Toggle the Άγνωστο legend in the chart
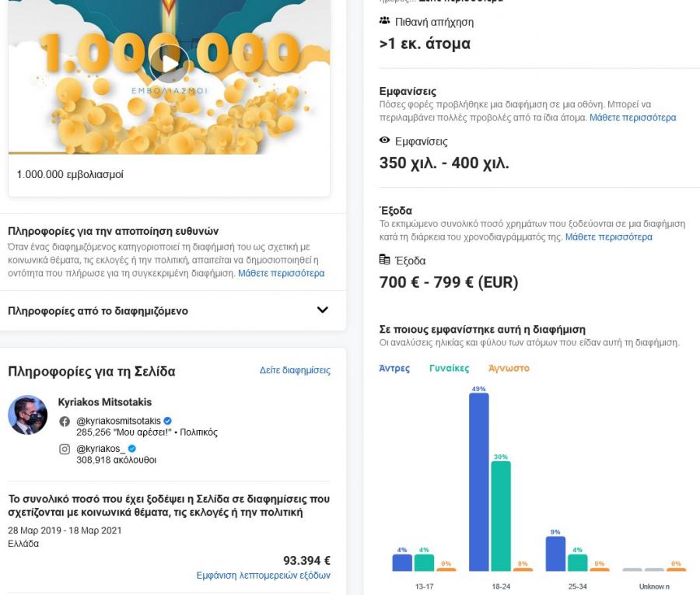The width and height of the screenshot is (700, 595). pyautogui.click(x=509, y=368)
